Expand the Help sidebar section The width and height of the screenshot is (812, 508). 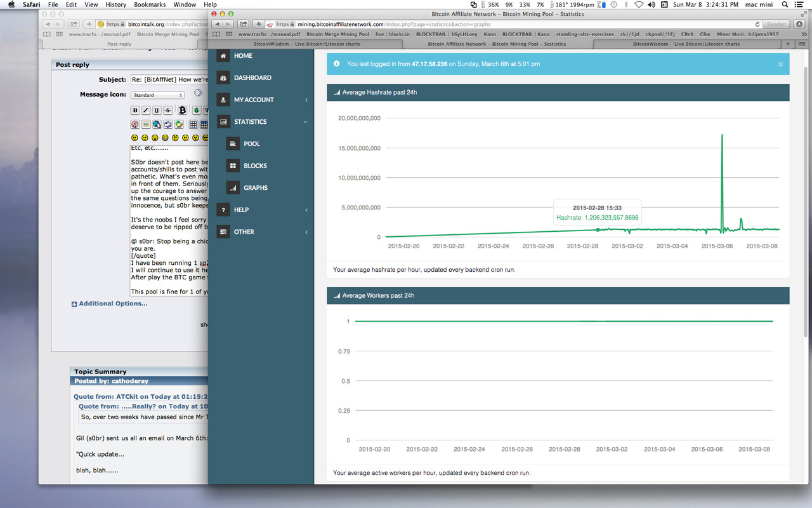tap(261, 210)
